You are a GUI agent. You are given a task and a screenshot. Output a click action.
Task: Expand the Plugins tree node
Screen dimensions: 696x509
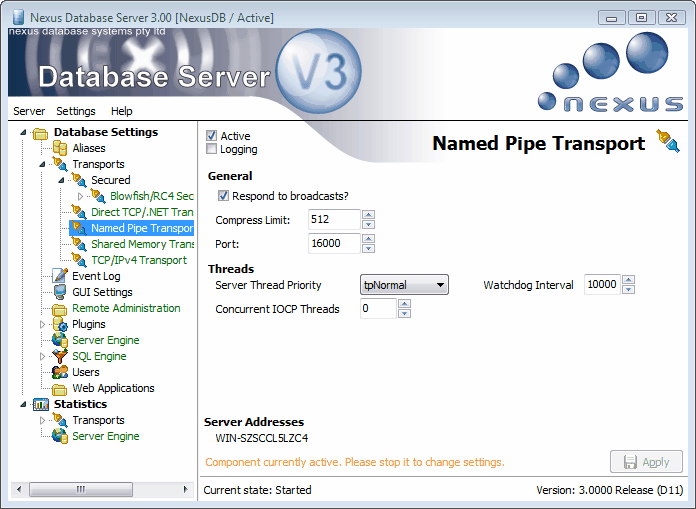pos(42,324)
